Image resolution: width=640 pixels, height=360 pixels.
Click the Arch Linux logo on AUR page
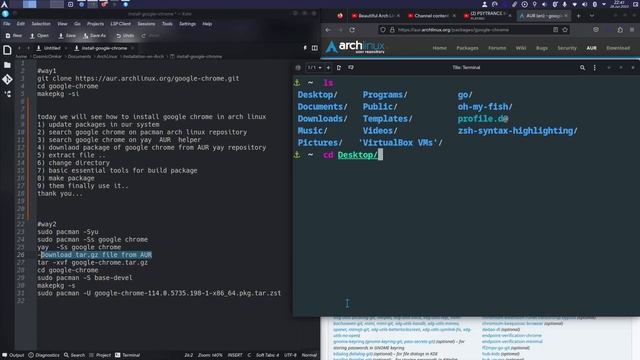tap(355, 47)
